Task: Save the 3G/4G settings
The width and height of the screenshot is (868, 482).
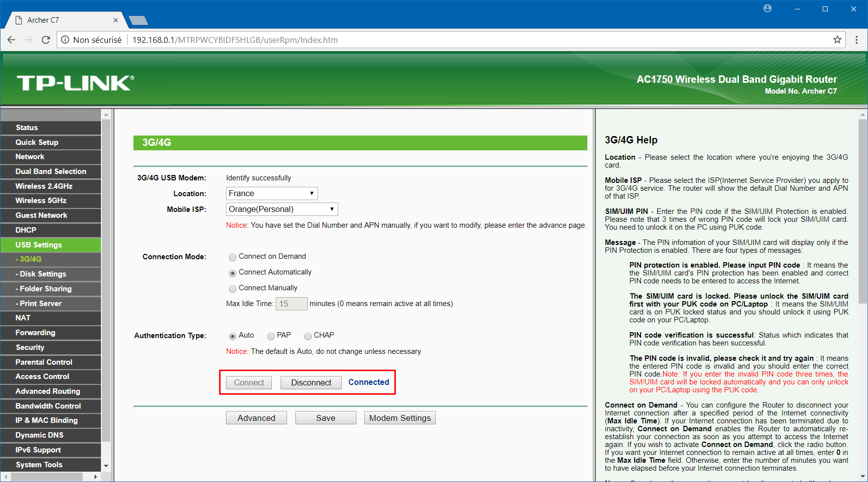Action: pos(326,418)
